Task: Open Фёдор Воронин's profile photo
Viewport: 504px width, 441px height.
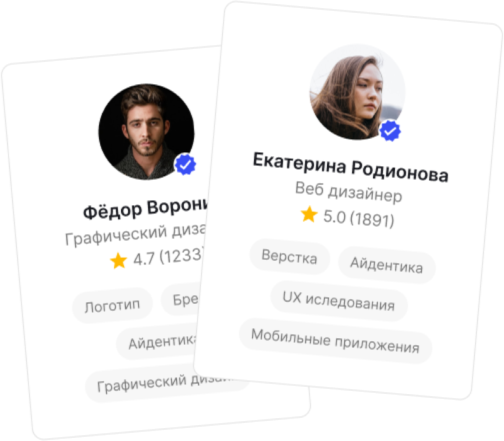Action: click(x=146, y=132)
